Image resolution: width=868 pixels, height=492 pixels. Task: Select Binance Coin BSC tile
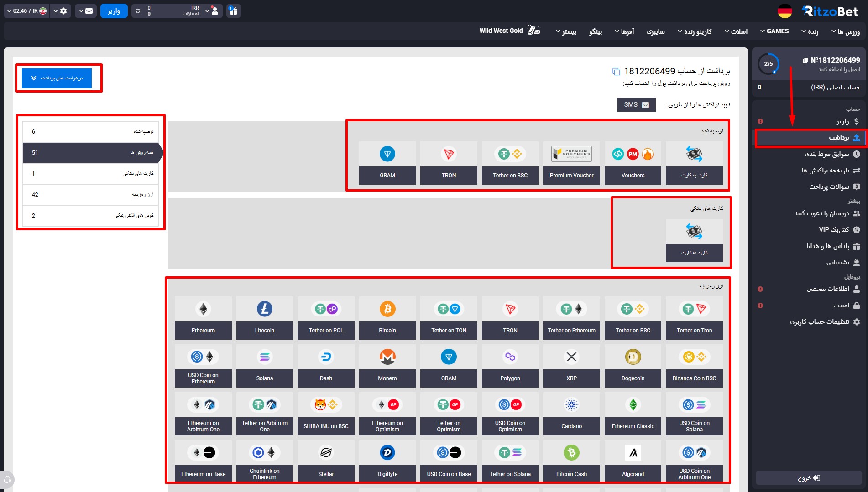click(x=694, y=366)
